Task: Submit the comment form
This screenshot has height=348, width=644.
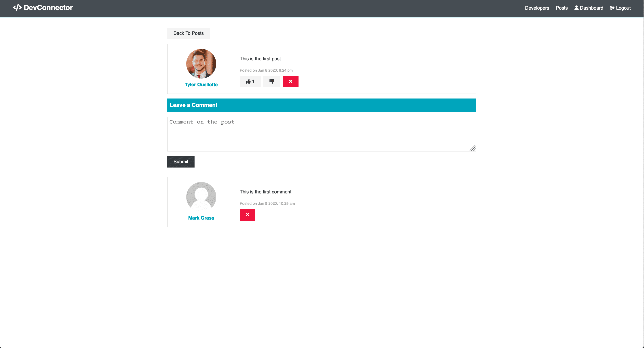Action: click(181, 162)
